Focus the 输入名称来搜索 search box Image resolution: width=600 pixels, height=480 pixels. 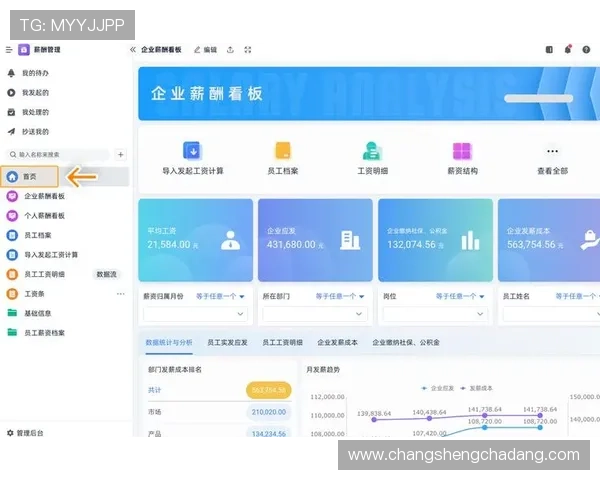(x=57, y=155)
